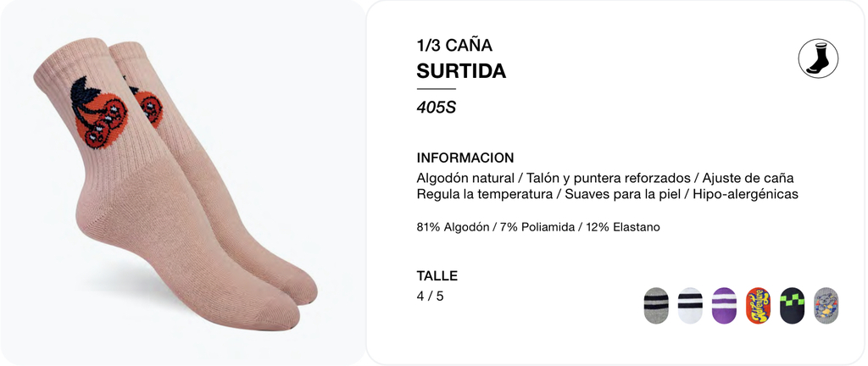The width and height of the screenshot is (868, 366).
Task: Click the SURTIDA product title
Action: click(461, 71)
